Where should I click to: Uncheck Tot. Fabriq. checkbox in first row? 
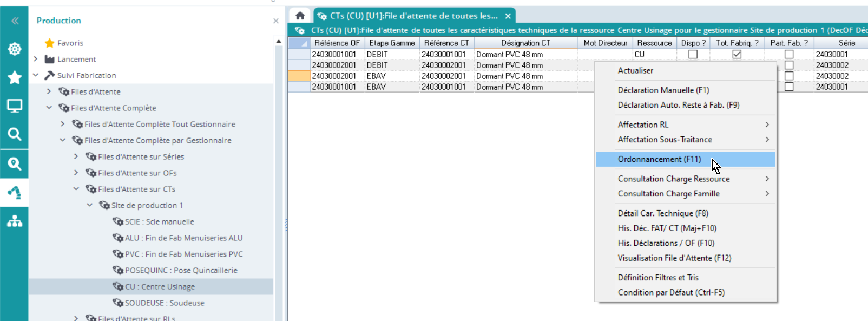(737, 54)
